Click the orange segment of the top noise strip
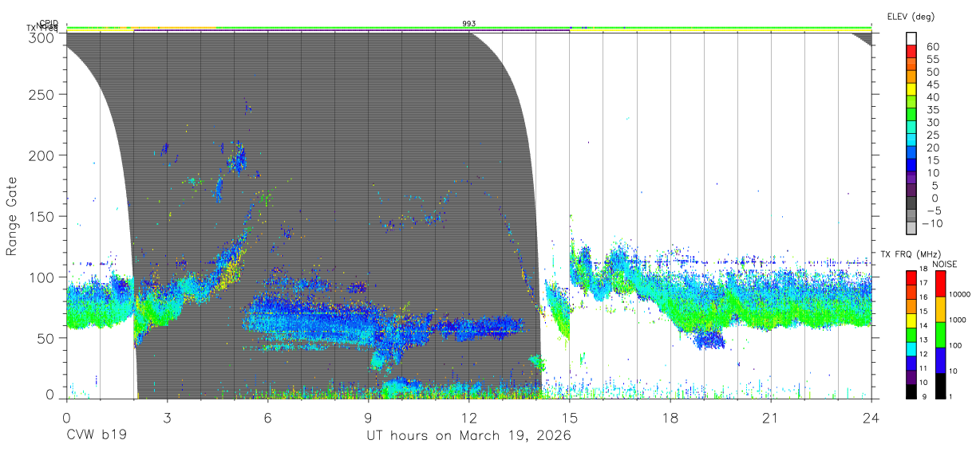This screenshot has height=452, width=980. (x=174, y=28)
